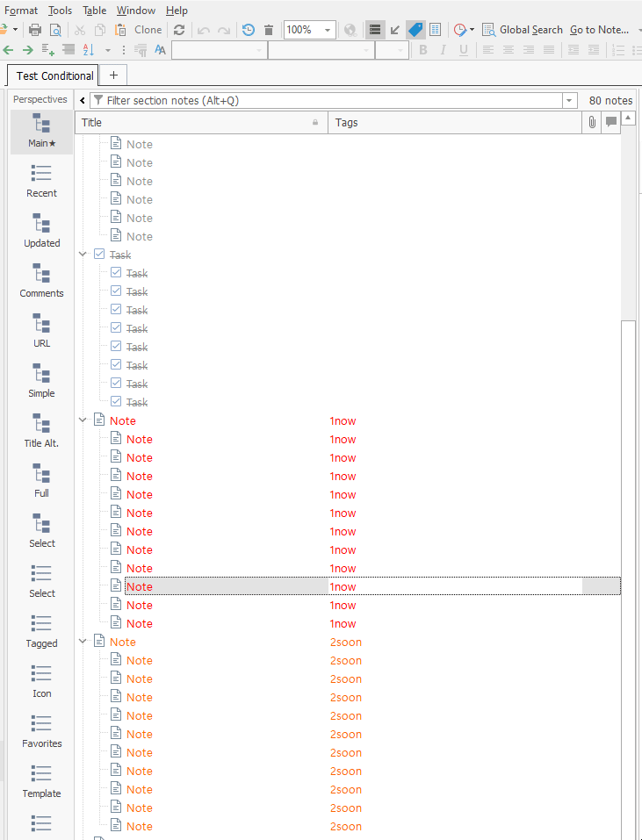The width and height of the screenshot is (642, 840).
Task: Add a new tab with the plus button
Action: 113,75
